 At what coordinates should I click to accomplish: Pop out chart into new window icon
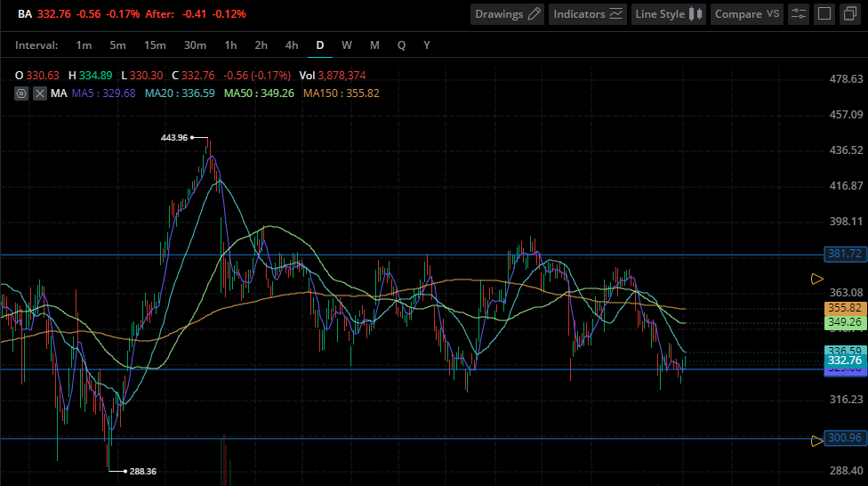click(x=849, y=14)
